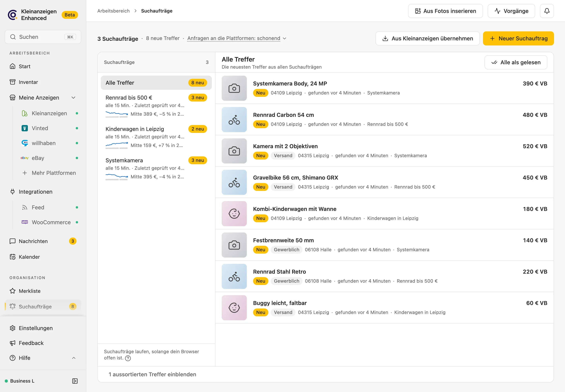The image size is (565, 392).
Task: Click camera thumbnail for Systemkamera Body listing
Action: [x=234, y=88]
